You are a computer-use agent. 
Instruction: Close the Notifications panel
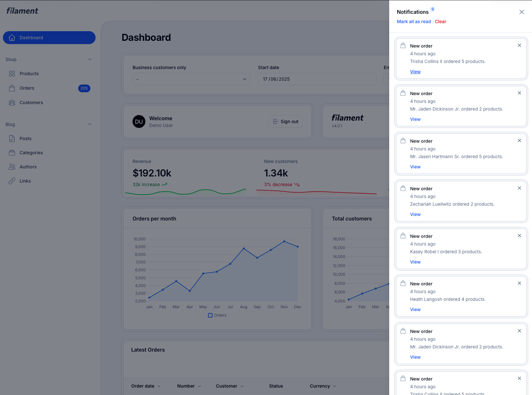(521, 12)
